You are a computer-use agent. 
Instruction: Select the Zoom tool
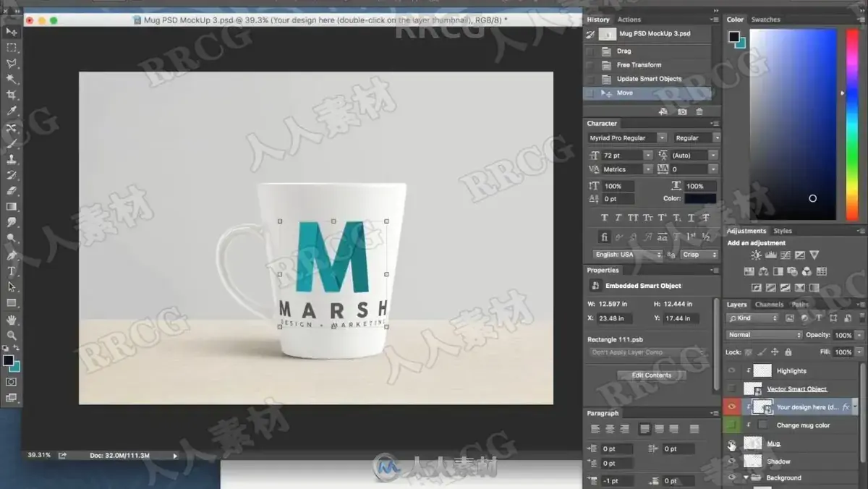(x=12, y=335)
